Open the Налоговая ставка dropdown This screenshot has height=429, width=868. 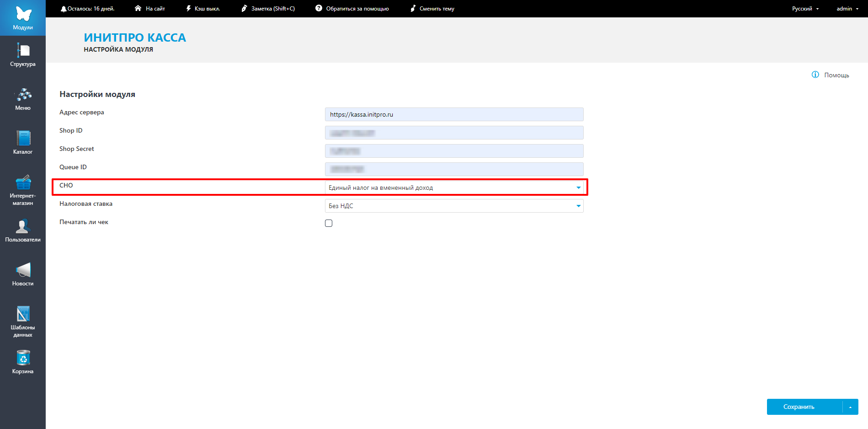pos(454,206)
